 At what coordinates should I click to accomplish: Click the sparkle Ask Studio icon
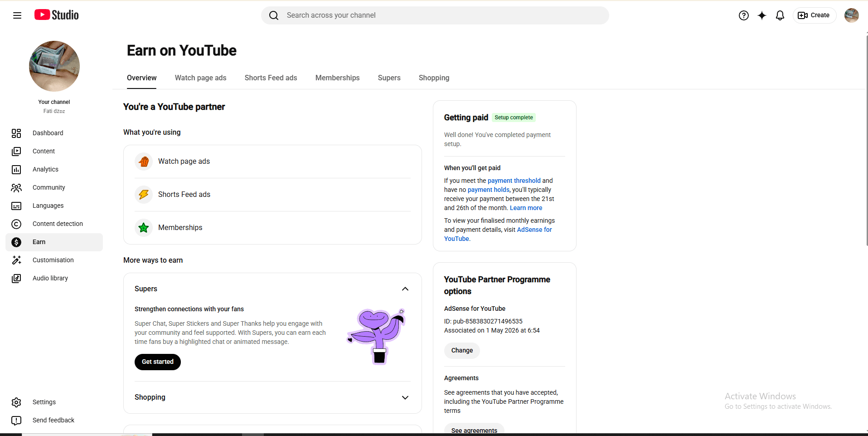(x=762, y=15)
